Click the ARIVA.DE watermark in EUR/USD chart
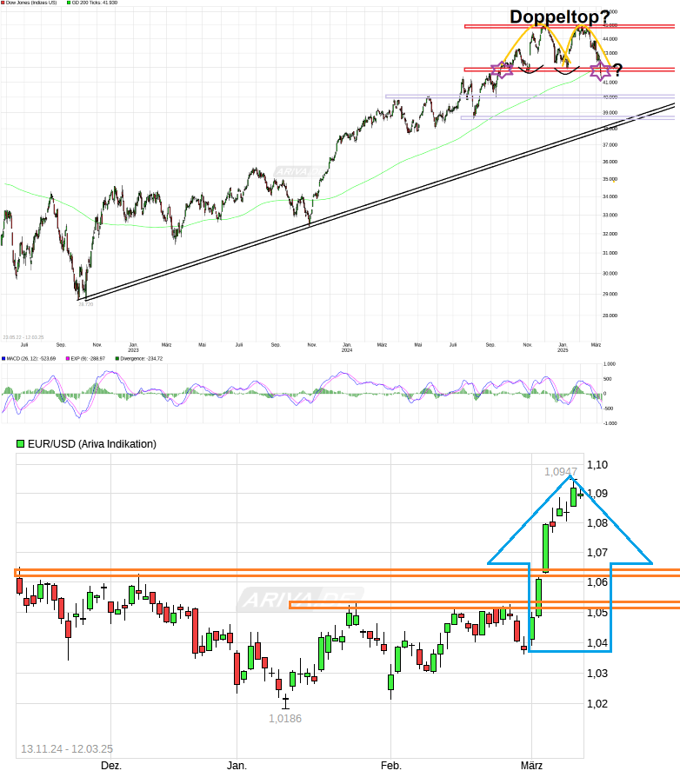The image size is (680, 784). [291, 600]
